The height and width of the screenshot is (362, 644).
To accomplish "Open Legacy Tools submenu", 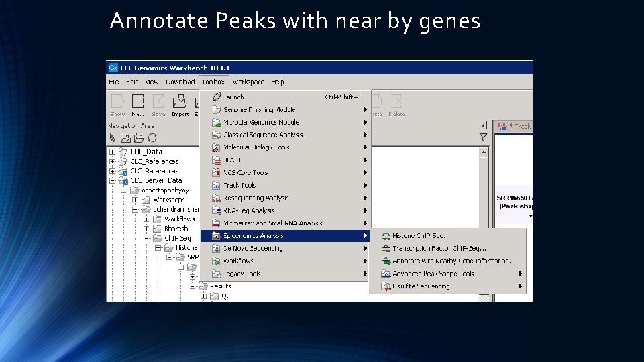I will point(286,274).
